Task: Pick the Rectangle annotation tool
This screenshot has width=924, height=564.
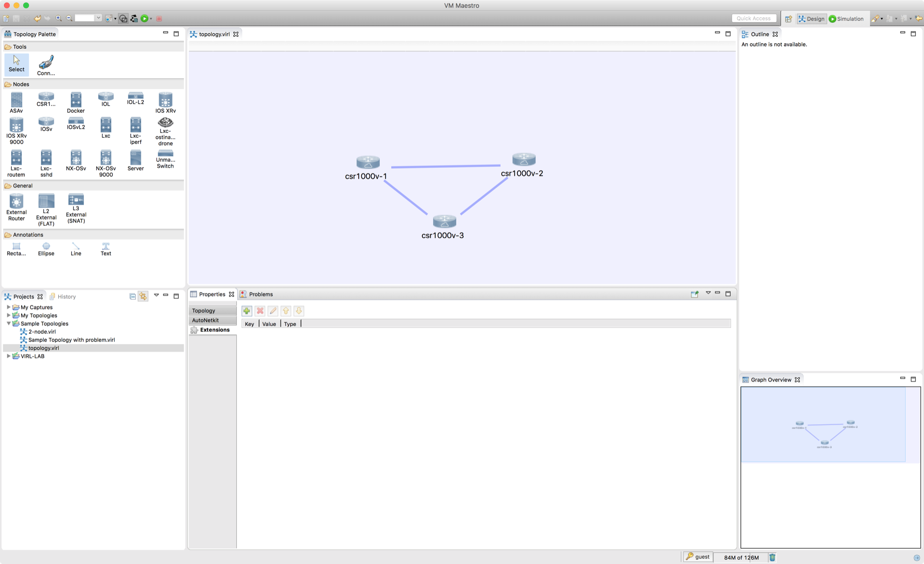Action: 16,249
